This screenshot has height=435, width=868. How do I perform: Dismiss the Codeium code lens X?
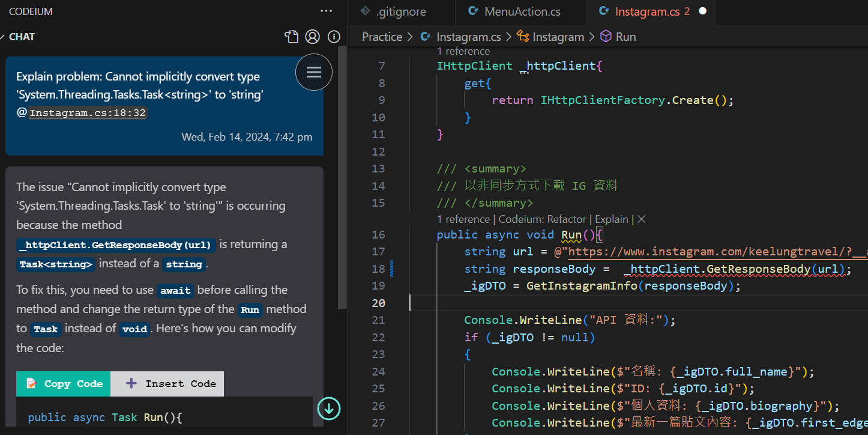click(x=641, y=219)
